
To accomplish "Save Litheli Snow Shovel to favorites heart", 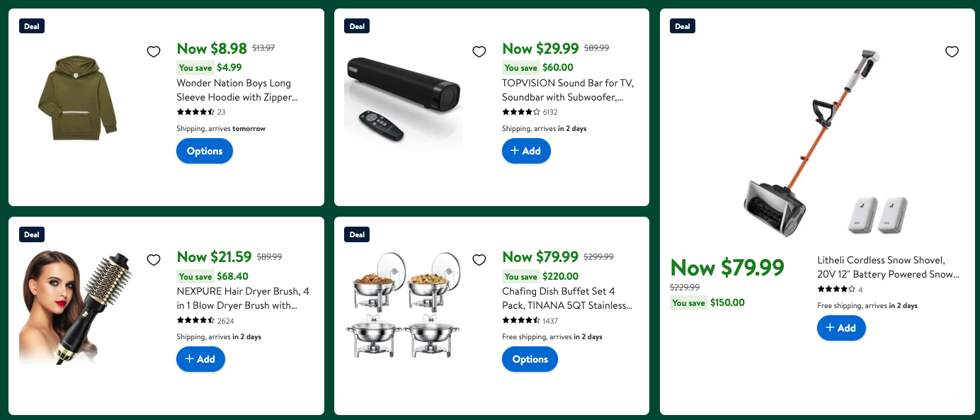I will [952, 52].
